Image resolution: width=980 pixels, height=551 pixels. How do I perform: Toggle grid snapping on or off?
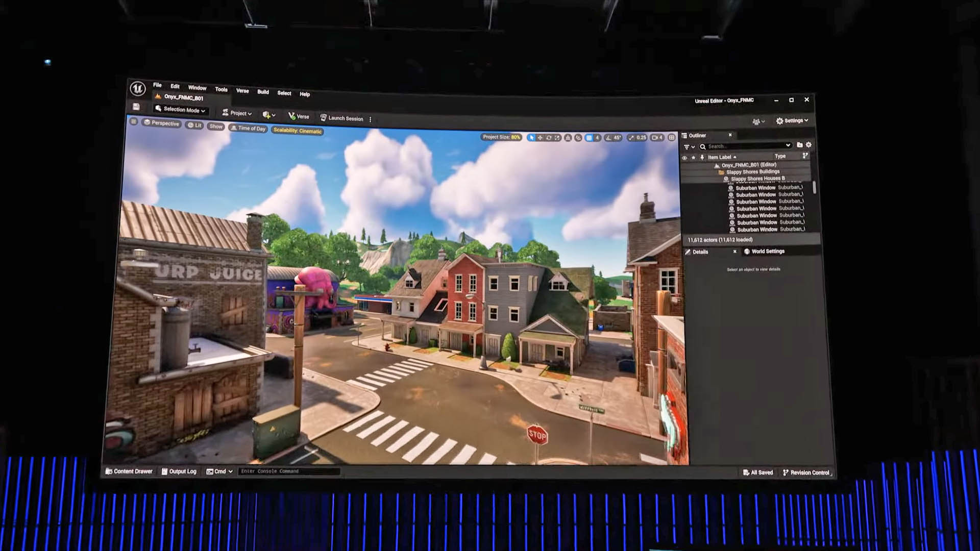(x=589, y=137)
